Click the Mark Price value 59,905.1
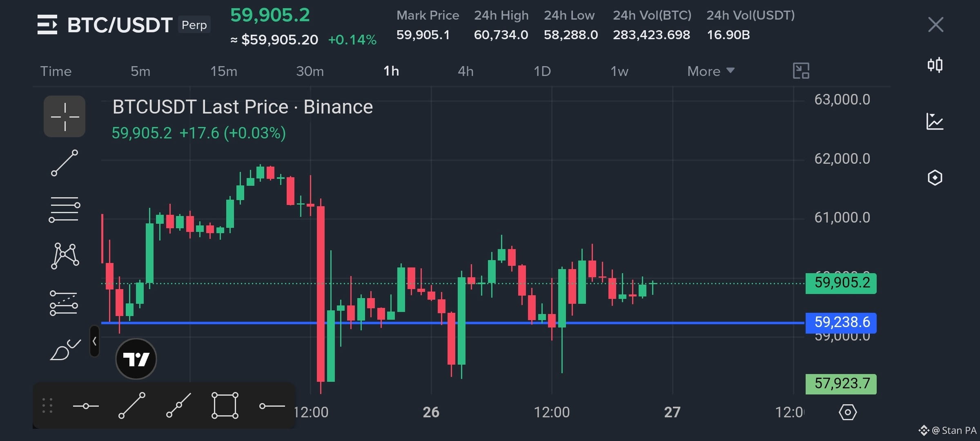The height and width of the screenshot is (441, 980). [423, 35]
